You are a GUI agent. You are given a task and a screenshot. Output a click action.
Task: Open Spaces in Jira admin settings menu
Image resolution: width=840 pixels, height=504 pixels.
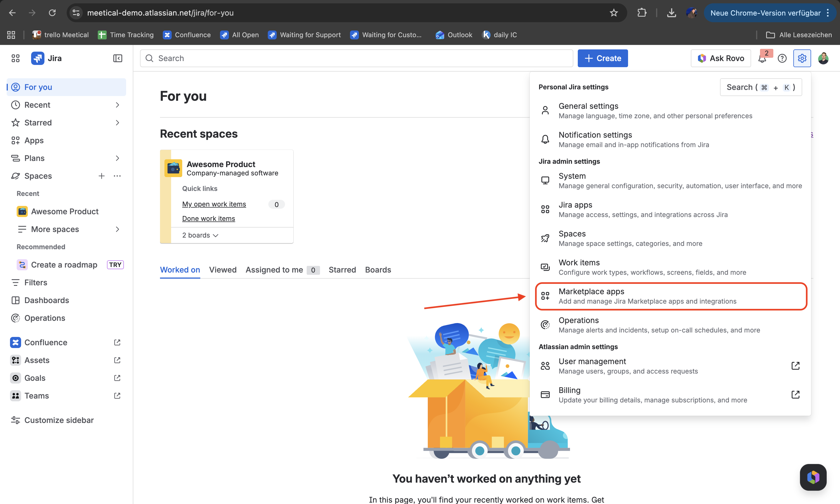[x=670, y=238]
